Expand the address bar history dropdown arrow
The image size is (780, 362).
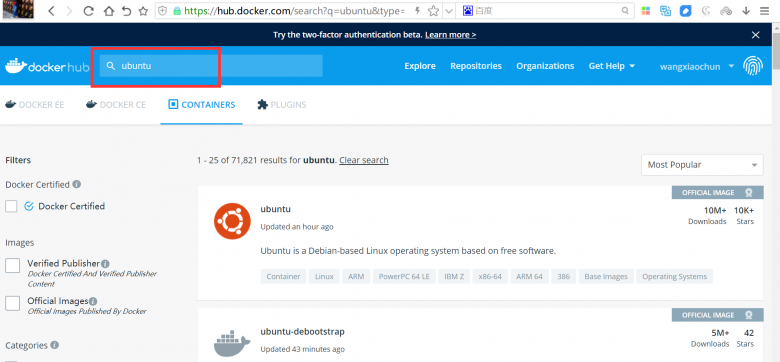[448, 11]
